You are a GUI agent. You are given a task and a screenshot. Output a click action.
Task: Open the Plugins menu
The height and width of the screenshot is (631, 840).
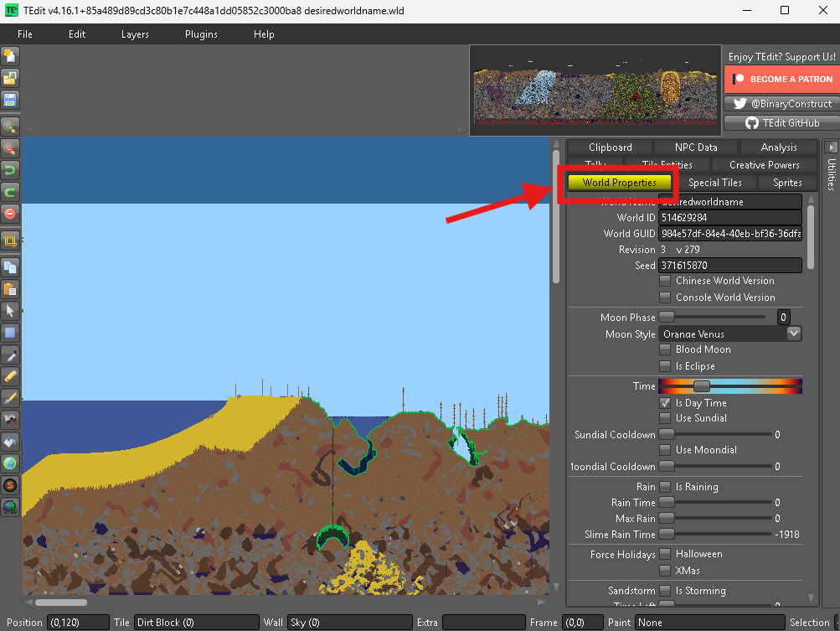pyautogui.click(x=201, y=34)
